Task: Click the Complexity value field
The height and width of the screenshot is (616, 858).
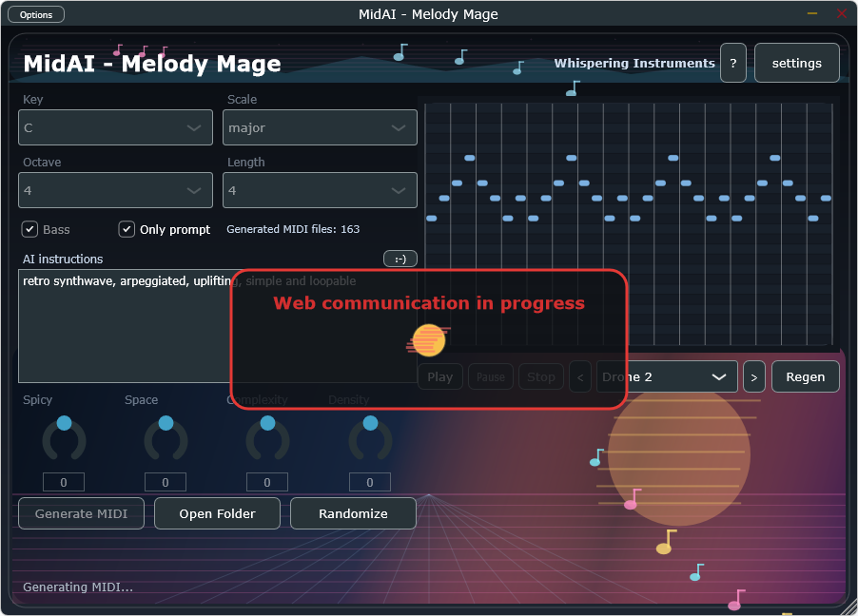Action: (x=267, y=482)
